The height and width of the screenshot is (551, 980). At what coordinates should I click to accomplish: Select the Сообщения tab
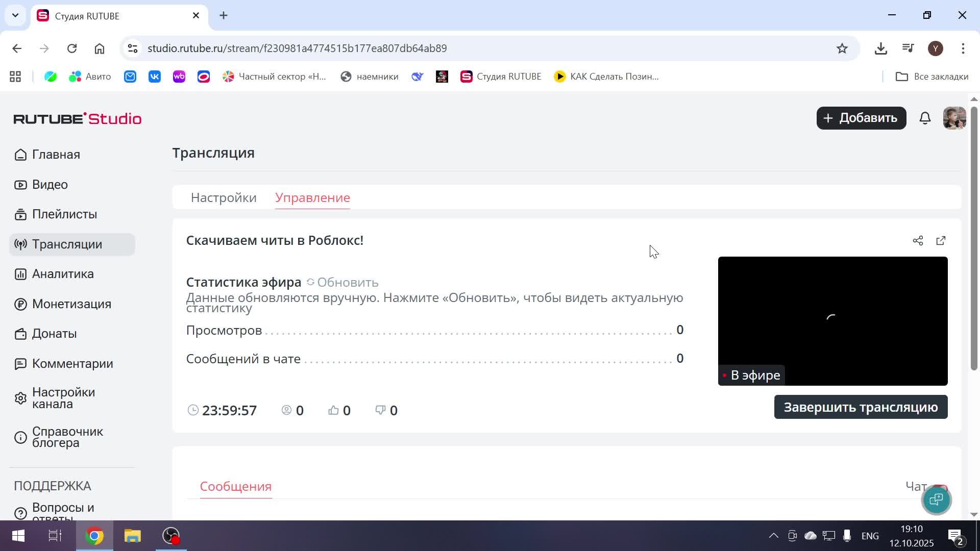click(235, 487)
